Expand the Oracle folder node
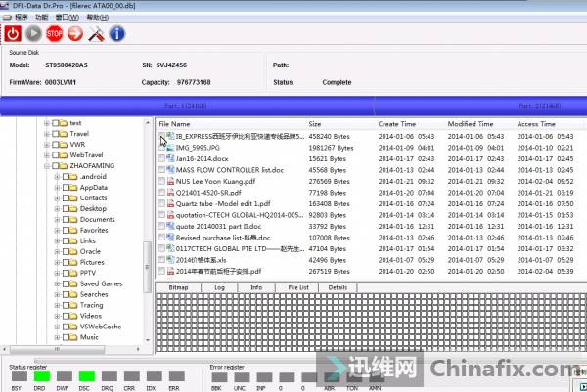587x392 pixels. click(x=58, y=252)
